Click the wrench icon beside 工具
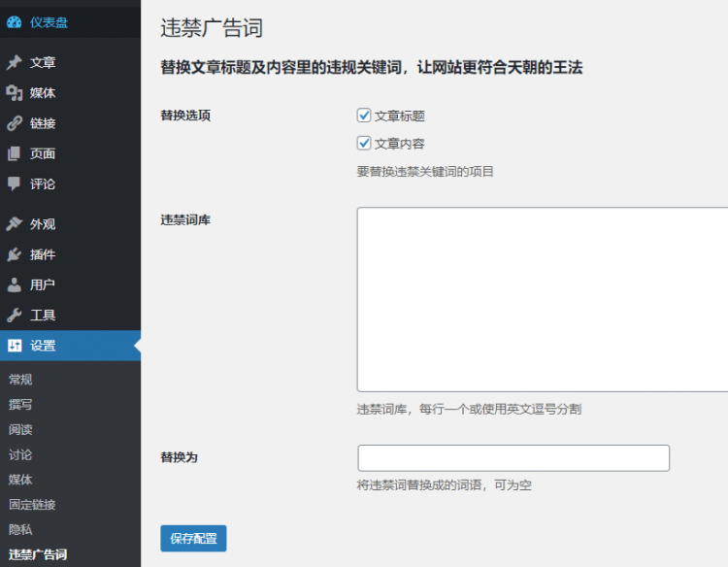 tap(15, 316)
